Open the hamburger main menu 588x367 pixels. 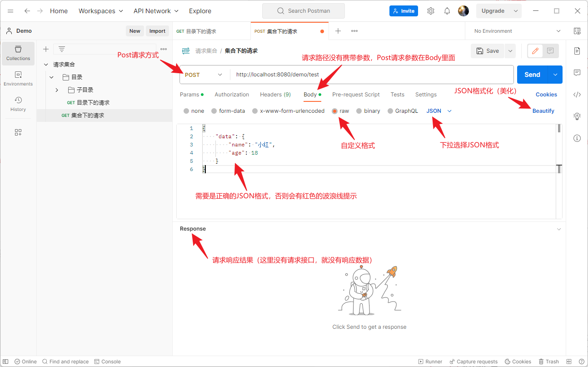[x=10, y=11]
